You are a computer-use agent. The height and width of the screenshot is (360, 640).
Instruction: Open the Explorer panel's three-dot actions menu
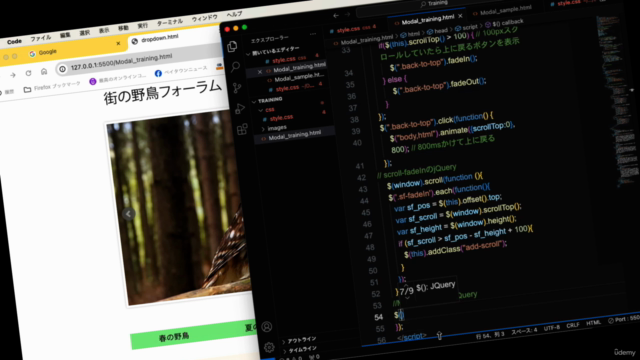pyautogui.click(x=313, y=34)
